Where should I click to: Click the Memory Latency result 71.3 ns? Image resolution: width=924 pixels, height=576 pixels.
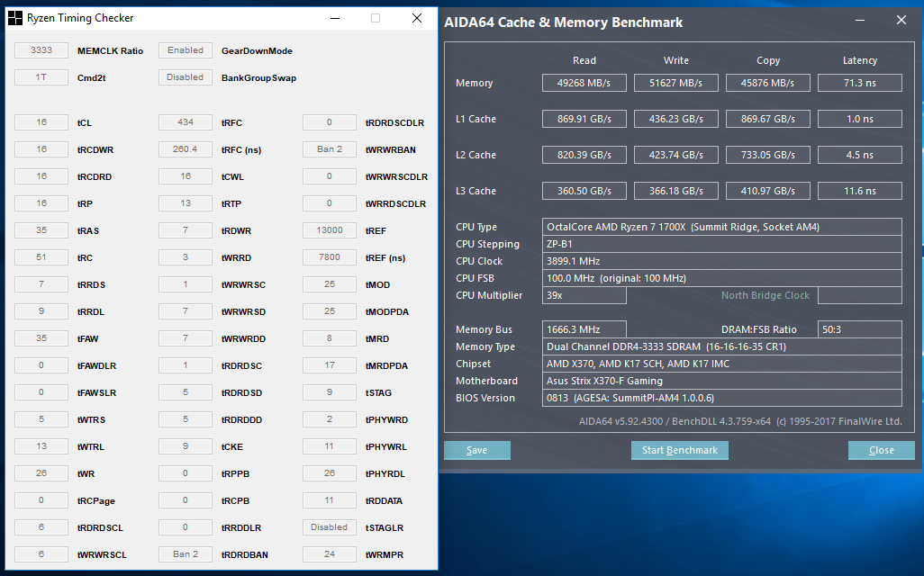860,83
